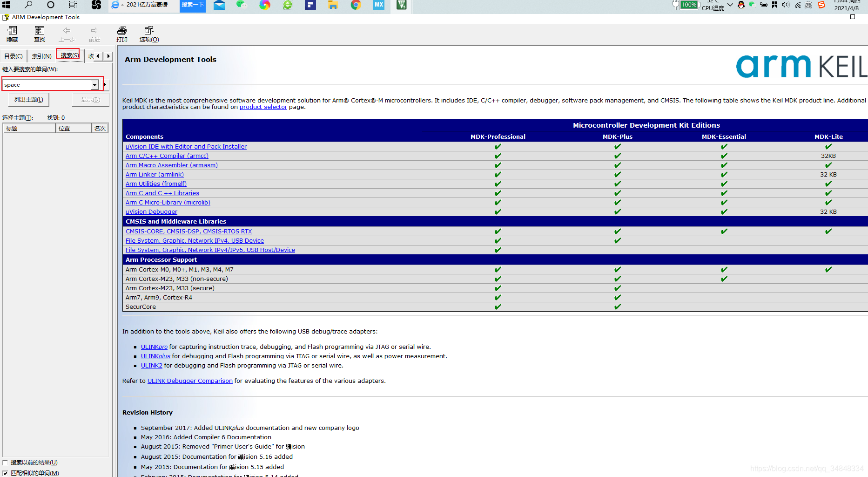868x477 pixels.
Task: Open WeChat from the taskbar
Action: (242, 5)
